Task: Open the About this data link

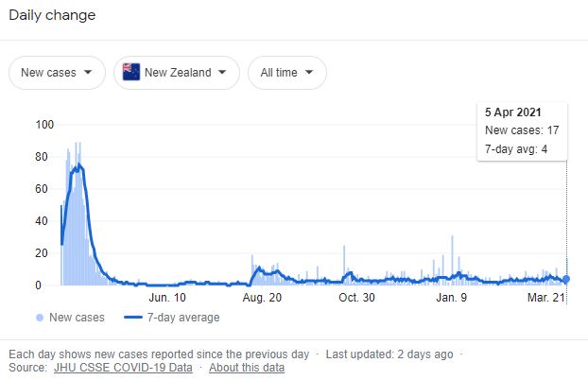Action: coord(247,367)
